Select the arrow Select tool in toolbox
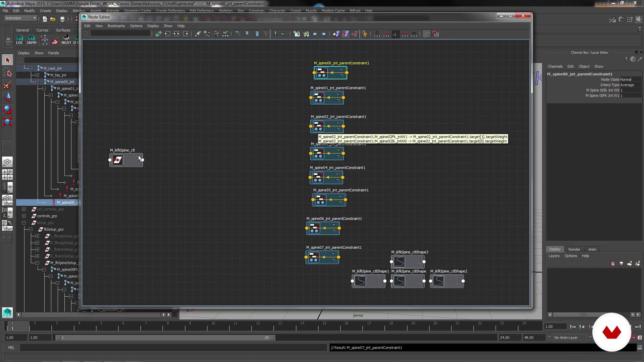The width and height of the screenshot is (644, 362). [x=7, y=60]
